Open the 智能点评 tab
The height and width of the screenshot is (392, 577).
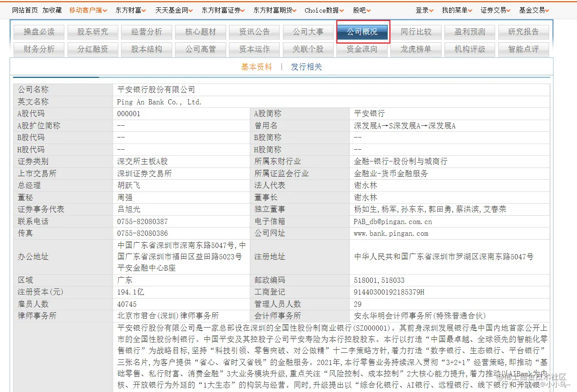523,49
